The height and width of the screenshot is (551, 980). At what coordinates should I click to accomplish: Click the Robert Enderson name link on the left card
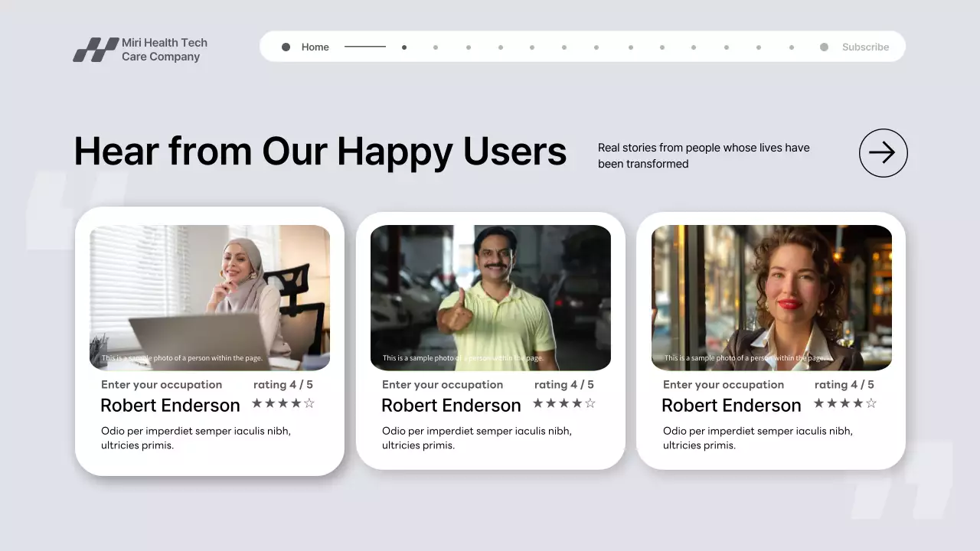pos(170,405)
